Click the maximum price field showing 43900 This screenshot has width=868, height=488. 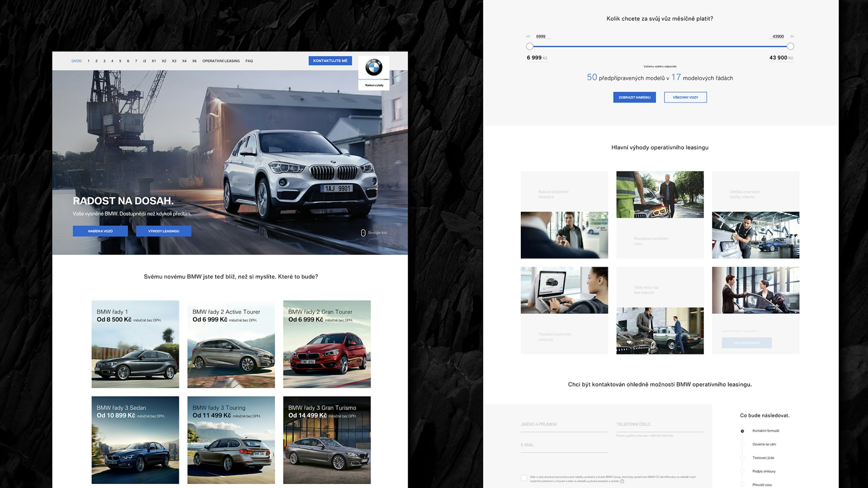point(777,37)
